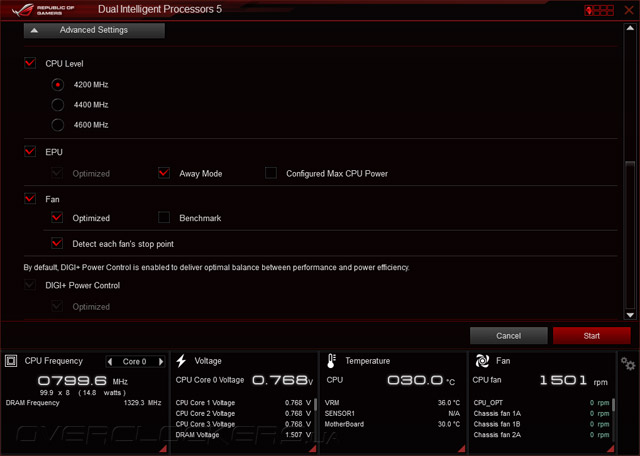This screenshot has width=640, height=456.
Task: Toggle the CPU Level checkbox
Action: pos(30,63)
